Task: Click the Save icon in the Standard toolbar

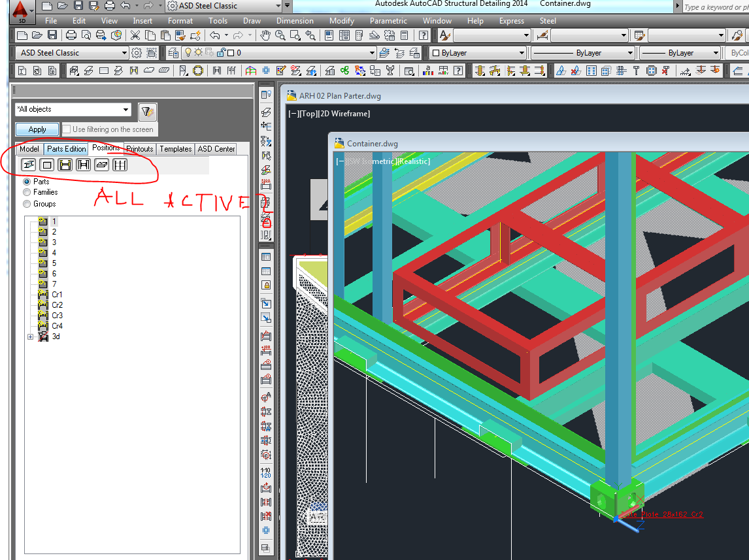Action: pyautogui.click(x=52, y=35)
